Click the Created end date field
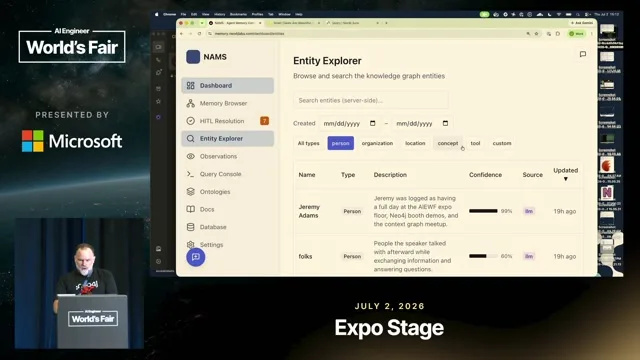Image resolution: width=640 pixels, height=360 pixels. click(x=422, y=123)
